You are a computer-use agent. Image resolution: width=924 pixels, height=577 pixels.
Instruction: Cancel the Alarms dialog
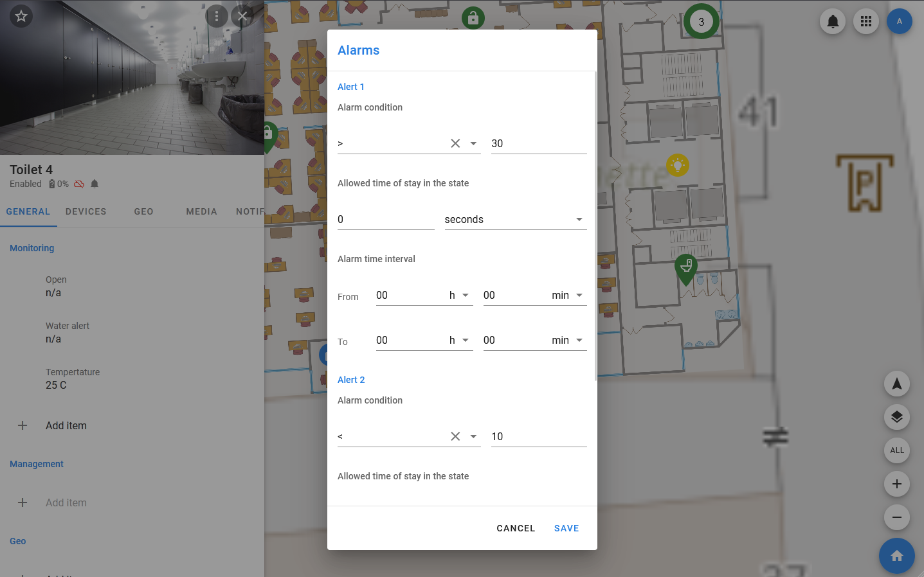[x=516, y=528]
